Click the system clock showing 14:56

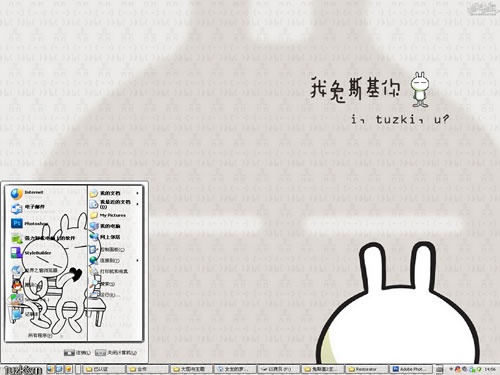[x=490, y=369]
